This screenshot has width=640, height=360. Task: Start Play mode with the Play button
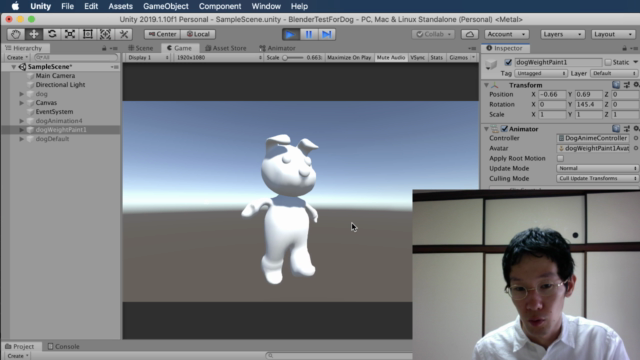pyautogui.click(x=291, y=34)
